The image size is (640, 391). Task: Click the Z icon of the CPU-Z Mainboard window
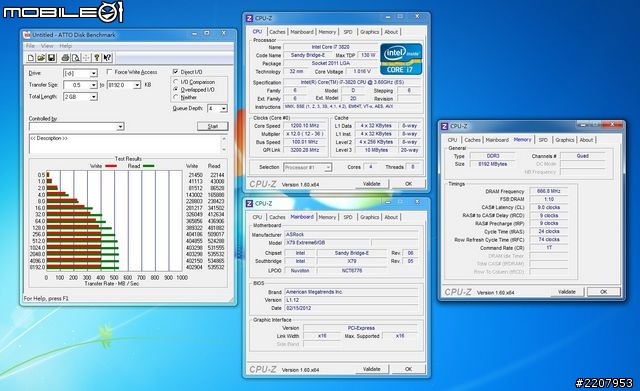coord(249,203)
